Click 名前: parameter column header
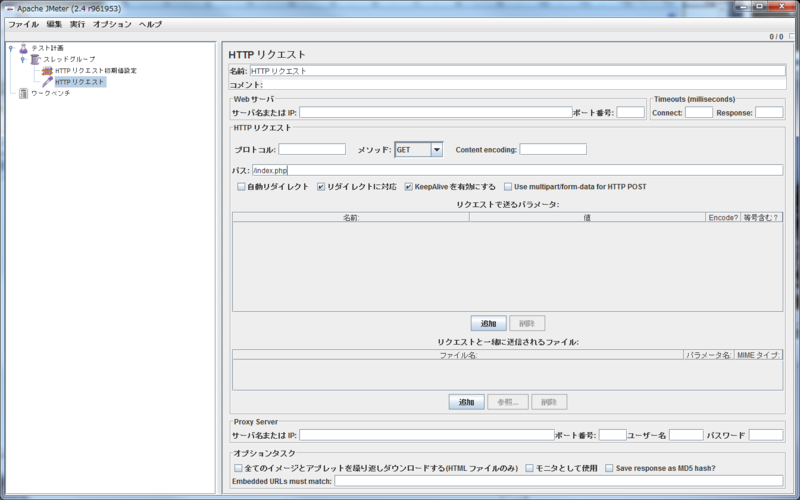800x500 pixels. [351, 217]
